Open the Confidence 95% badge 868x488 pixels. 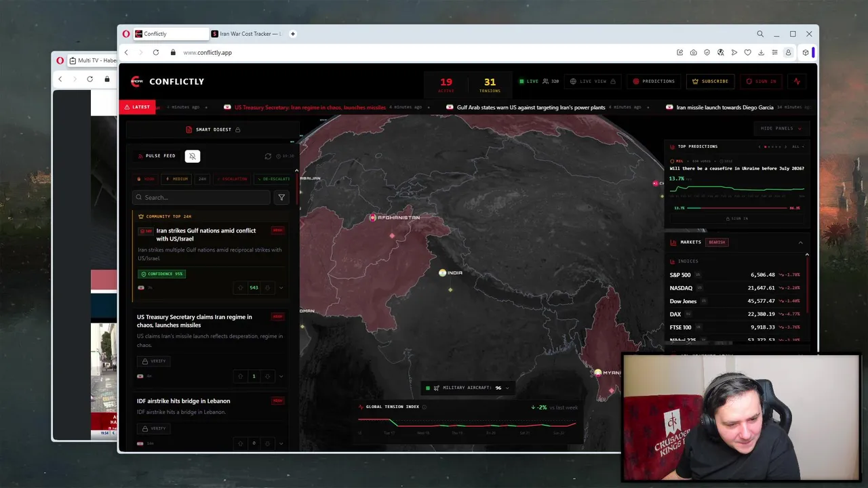pos(161,274)
